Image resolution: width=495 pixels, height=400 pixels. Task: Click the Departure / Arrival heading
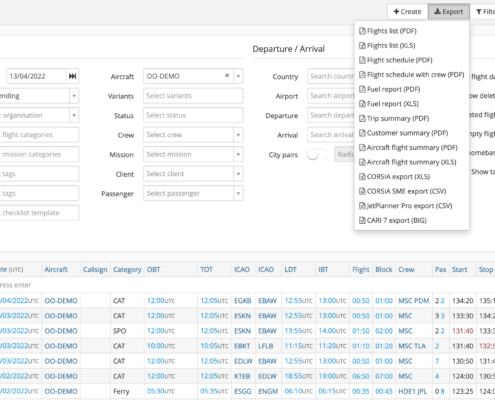point(288,49)
